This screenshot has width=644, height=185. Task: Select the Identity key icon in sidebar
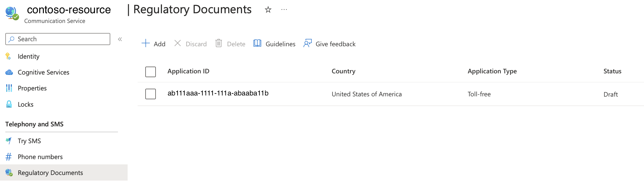(8, 56)
